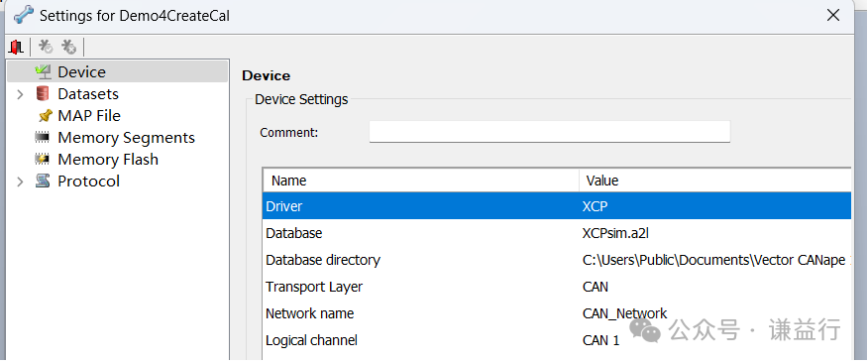868x364 pixels.
Task: Select the Driver row
Action: tap(557, 206)
